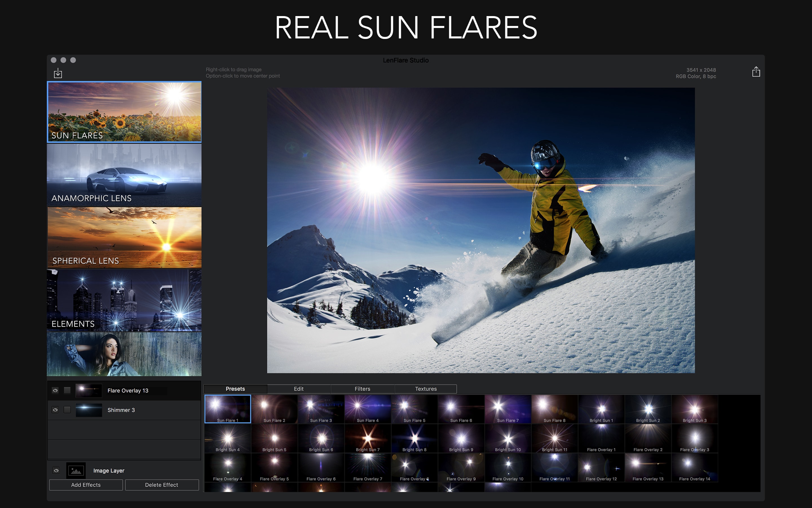812x508 pixels.
Task: Choose the Bright Sun 10 preset
Action: point(508,439)
